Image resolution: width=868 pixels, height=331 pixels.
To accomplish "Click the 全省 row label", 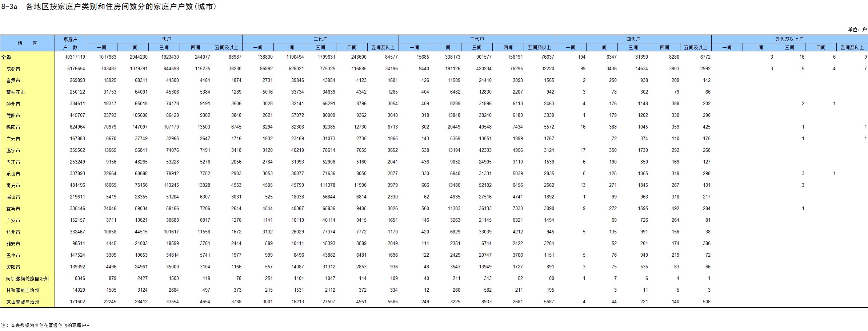I will point(6,57).
